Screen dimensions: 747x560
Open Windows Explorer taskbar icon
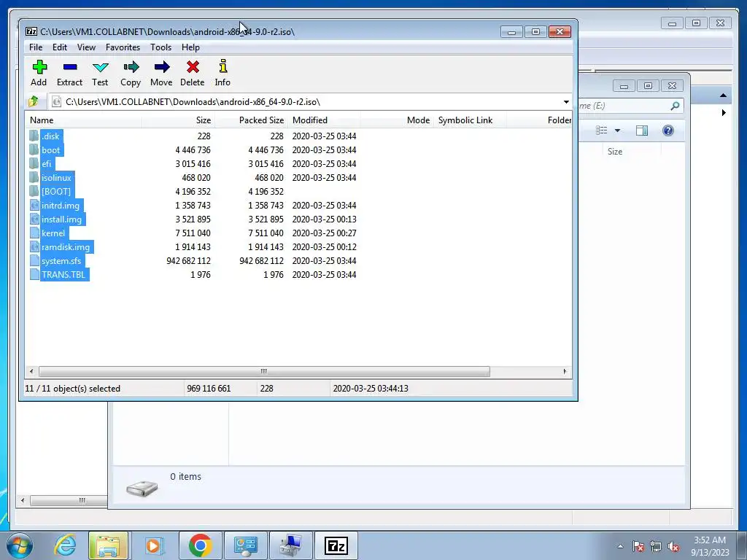[108, 545]
